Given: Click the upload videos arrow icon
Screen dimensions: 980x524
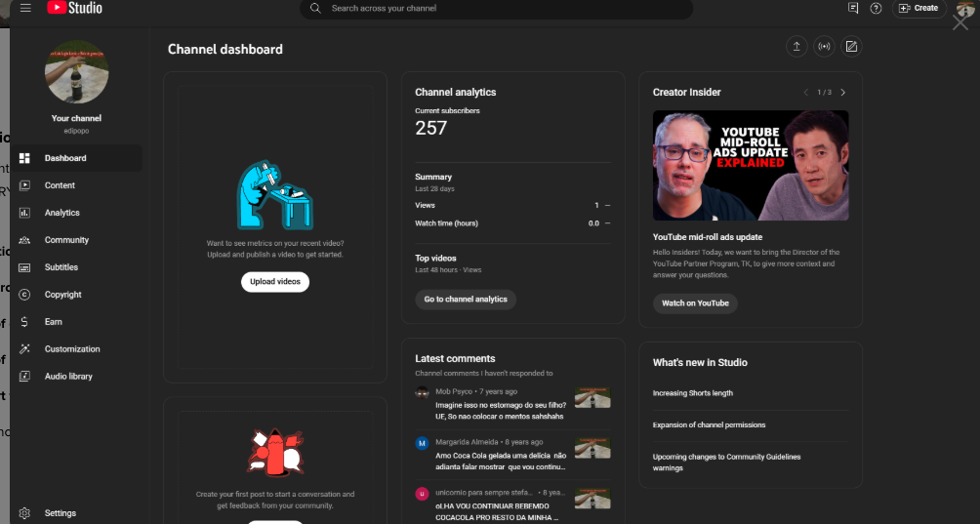Looking at the screenshot, I should coord(796,47).
